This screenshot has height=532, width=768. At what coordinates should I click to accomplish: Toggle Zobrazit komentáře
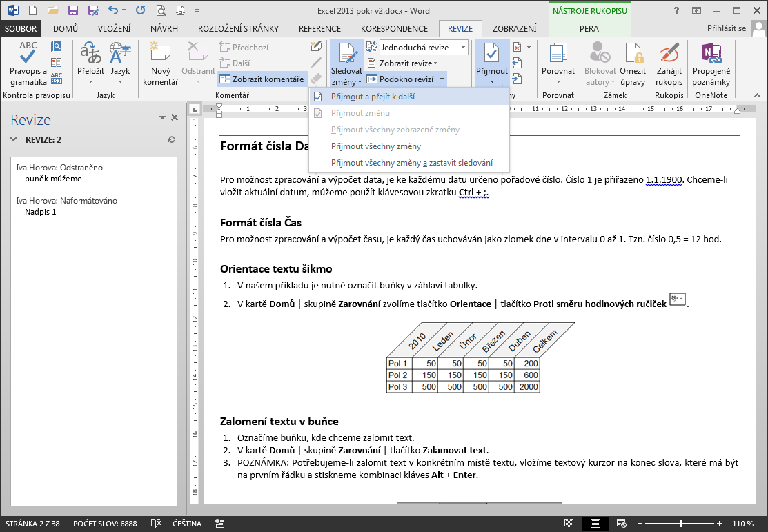click(262, 79)
